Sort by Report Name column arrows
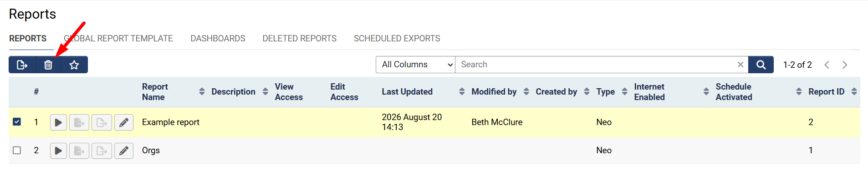Image resolution: width=868 pixels, height=176 pixels. [x=202, y=91]
